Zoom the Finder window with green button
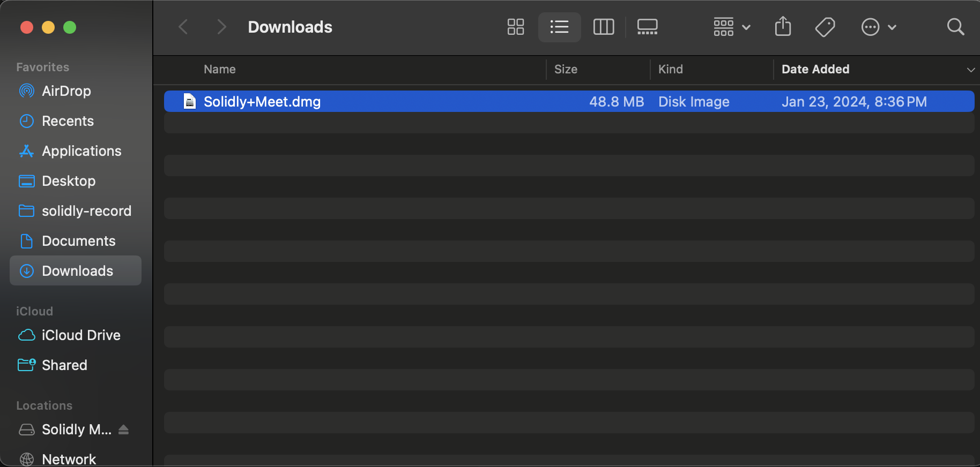The image size is (980, 467). click(70, 27)
